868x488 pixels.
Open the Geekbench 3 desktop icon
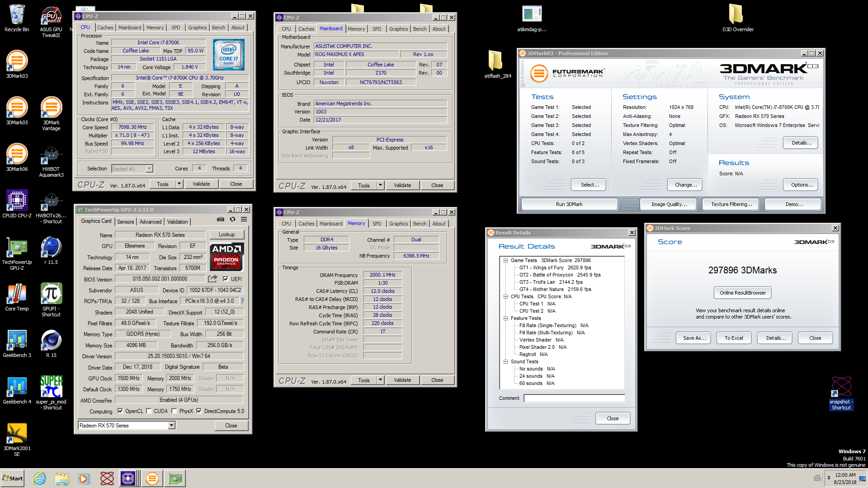click(x=17, y=344)
